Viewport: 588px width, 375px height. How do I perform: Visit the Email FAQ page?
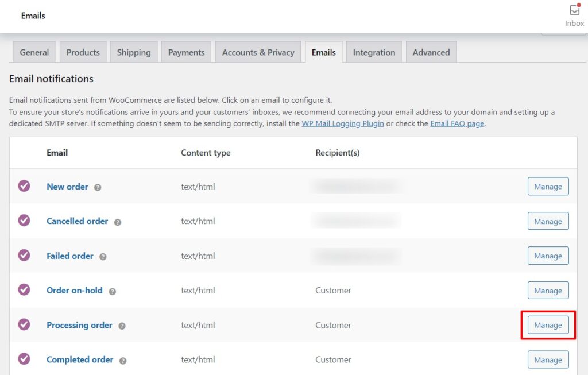point(458,123)
